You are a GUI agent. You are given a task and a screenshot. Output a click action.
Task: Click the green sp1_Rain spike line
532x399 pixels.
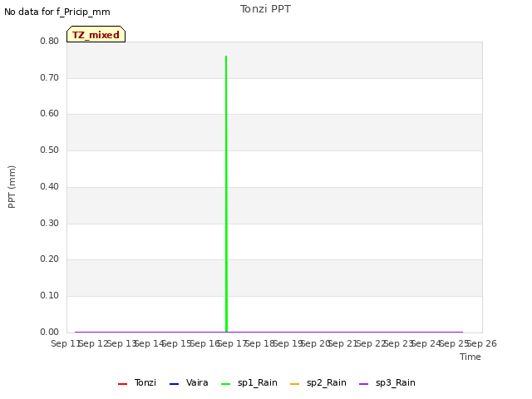(x=226, y=194)
